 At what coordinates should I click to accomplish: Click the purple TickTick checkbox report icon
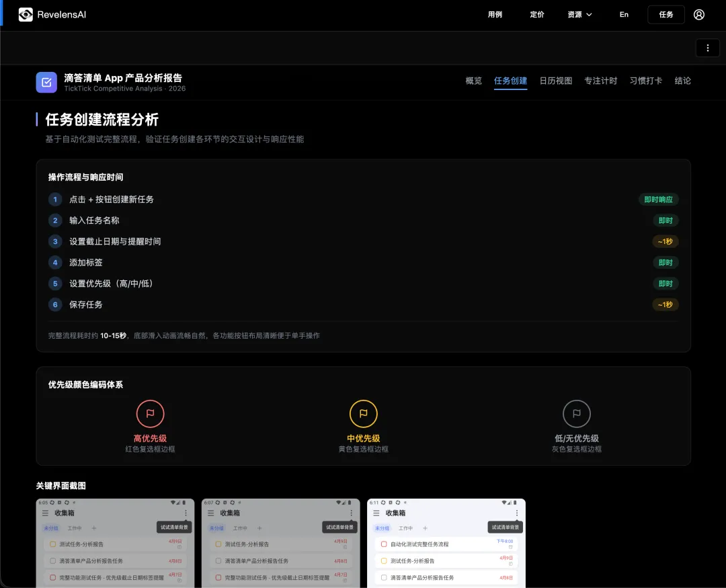click(x=47, y=83)
